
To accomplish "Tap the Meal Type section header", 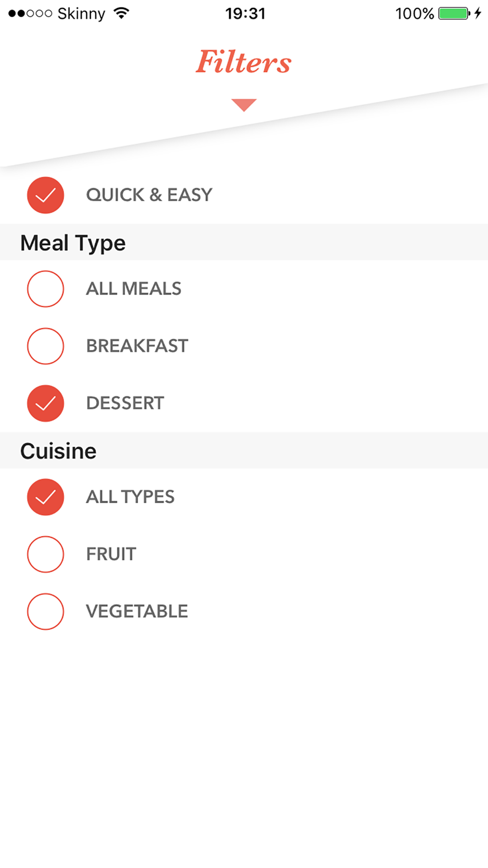I will pos(73,243).
